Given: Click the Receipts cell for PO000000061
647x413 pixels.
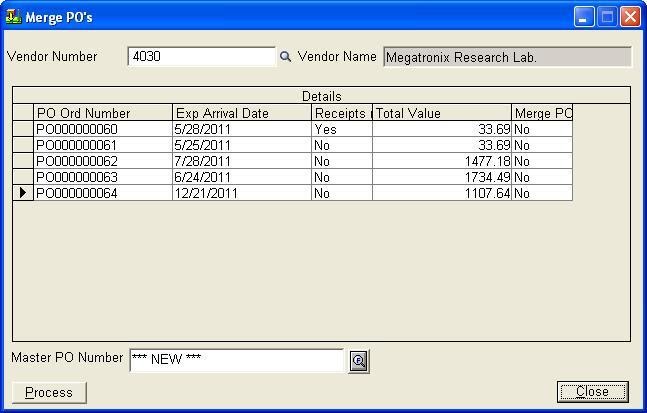Looking at the screenshot, I should pos(342,145).
